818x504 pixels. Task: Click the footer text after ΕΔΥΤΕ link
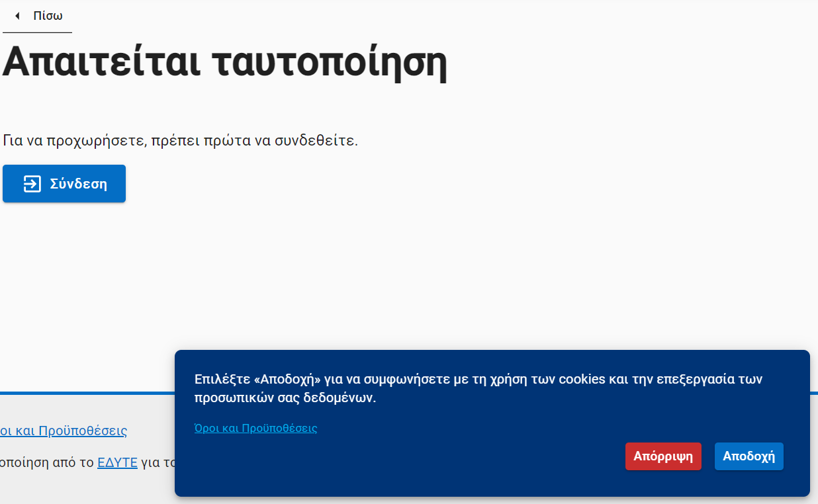(158, 462)
